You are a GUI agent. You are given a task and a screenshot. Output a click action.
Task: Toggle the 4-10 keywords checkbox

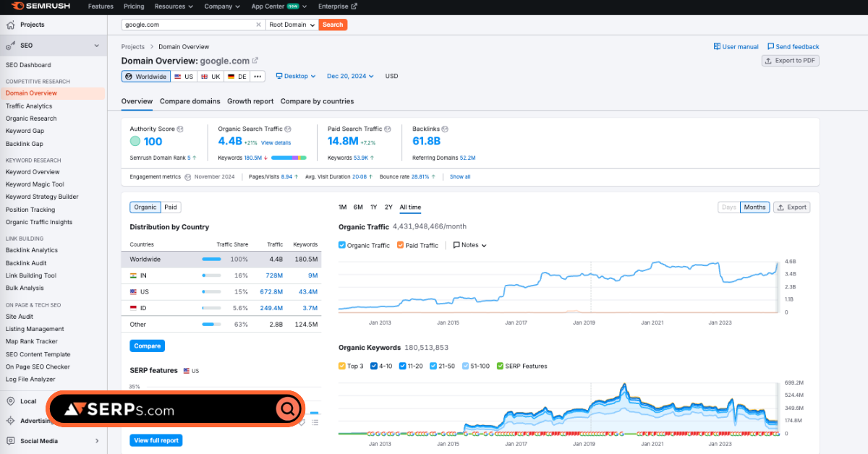tap(374, 366)
